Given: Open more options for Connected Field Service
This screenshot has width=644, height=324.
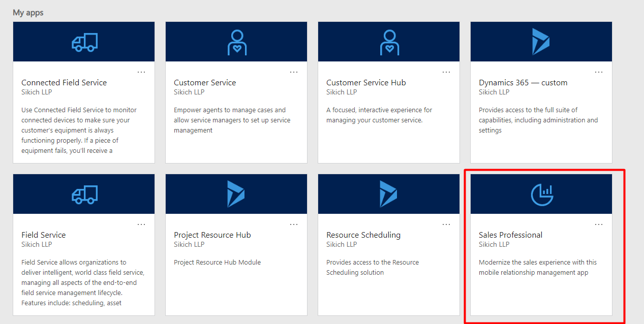Looking at the screenshot, I should click(x=141, y=72).
